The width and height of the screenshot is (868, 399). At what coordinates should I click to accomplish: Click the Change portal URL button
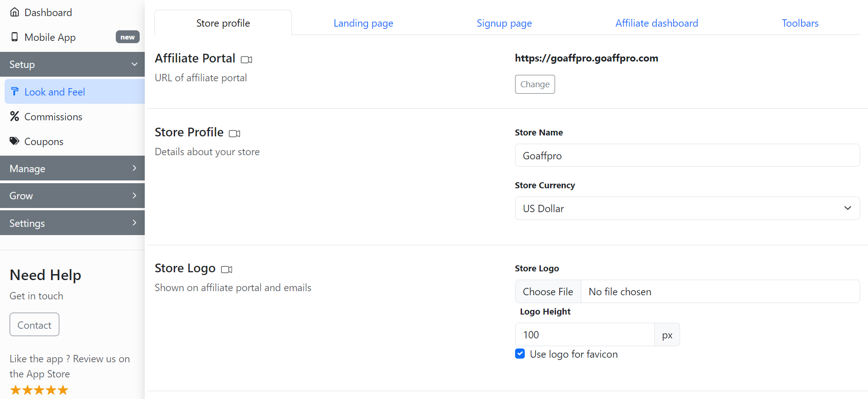(534, 84)
